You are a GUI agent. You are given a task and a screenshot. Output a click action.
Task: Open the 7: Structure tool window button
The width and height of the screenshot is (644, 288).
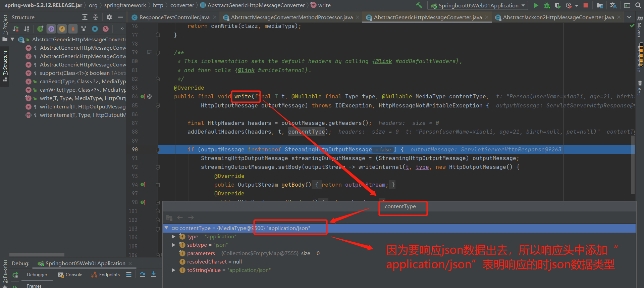pyautogui.click(x=5, y=65)
